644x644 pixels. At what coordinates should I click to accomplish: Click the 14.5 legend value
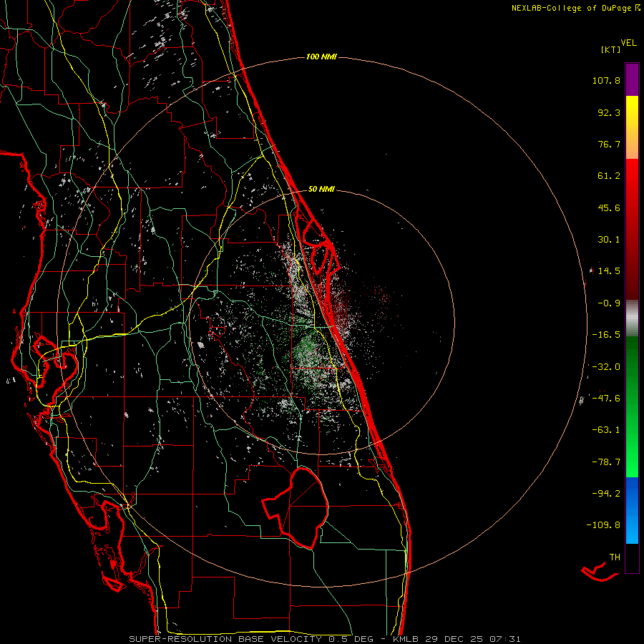coord(609,271)
